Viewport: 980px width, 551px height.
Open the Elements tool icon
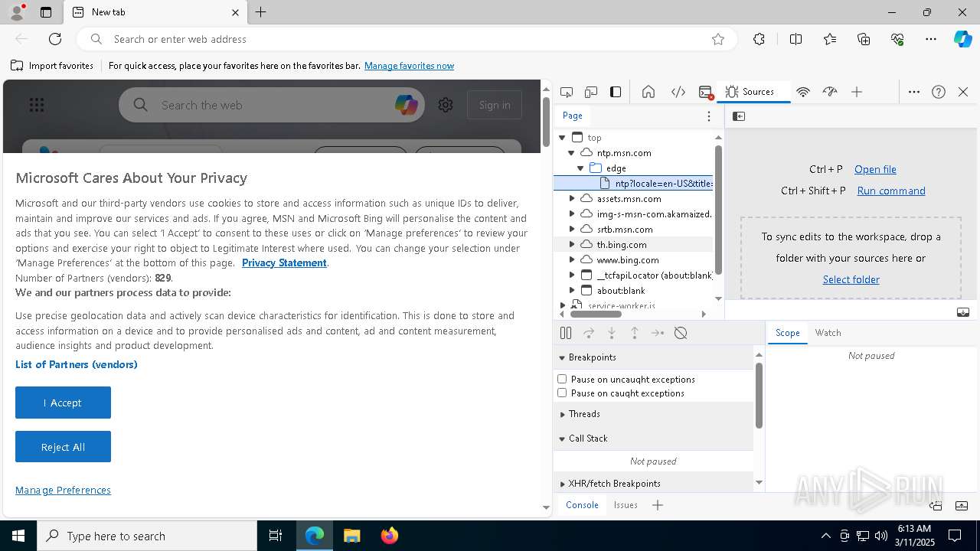pyautogui.click(x=678, y=92)
